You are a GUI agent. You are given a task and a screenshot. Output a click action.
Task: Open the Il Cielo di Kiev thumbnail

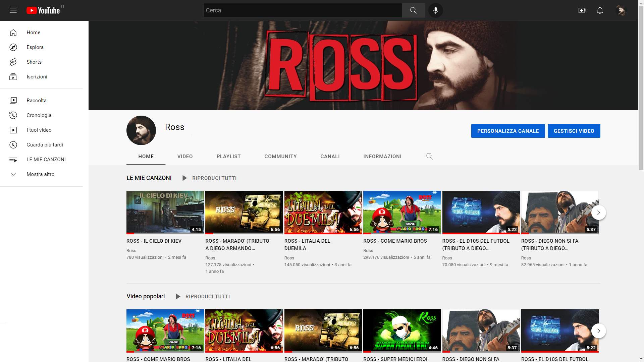pos(165,212)
